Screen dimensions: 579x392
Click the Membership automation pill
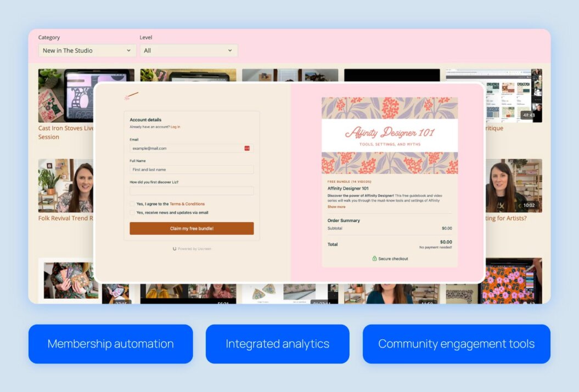[x=111, y=344]
